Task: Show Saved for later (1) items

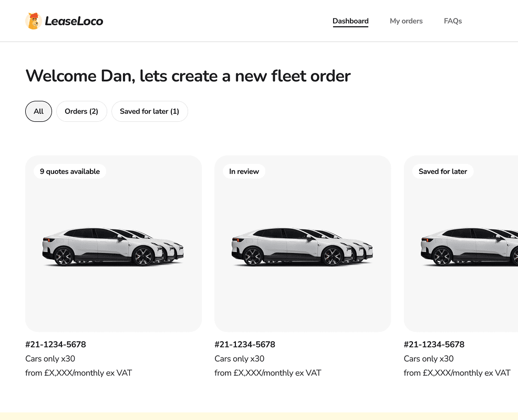Action: [x=150, y=111]
